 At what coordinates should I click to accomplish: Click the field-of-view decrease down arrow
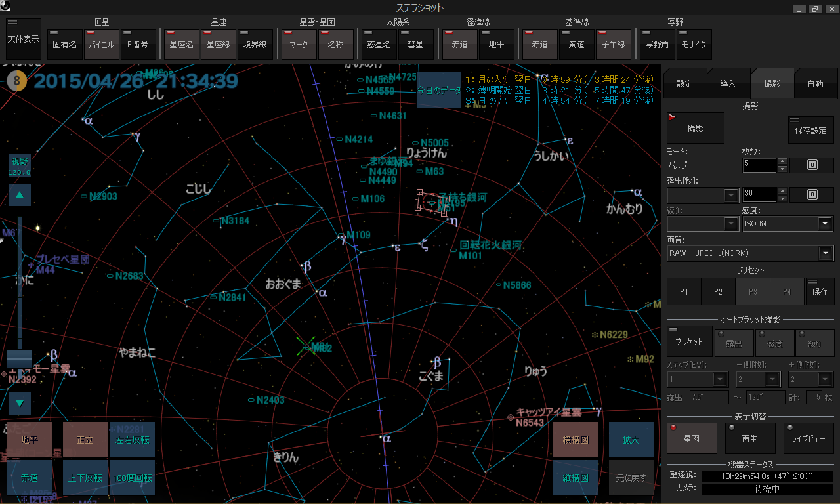pyautogui.click(x=20, y=404)
